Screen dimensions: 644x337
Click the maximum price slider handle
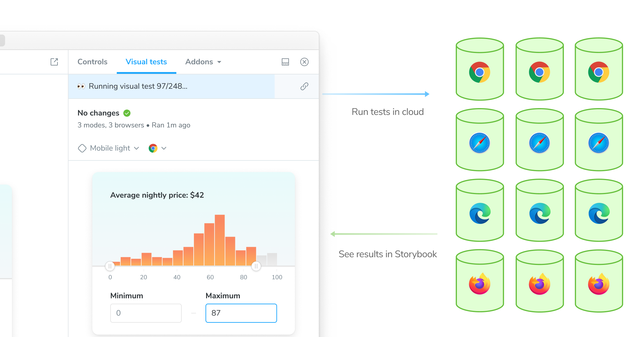click(x=256, y=266)
